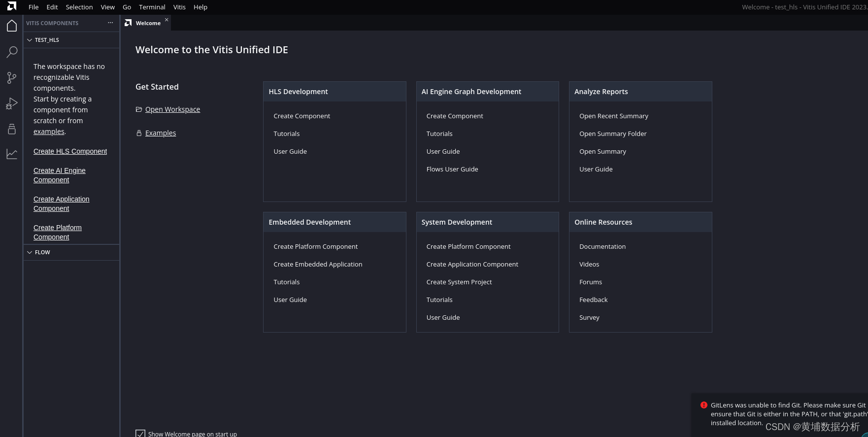This screenshot has height=437, width=868.
Task: Open Forums in Online Resources
Action: coord(591,282)
